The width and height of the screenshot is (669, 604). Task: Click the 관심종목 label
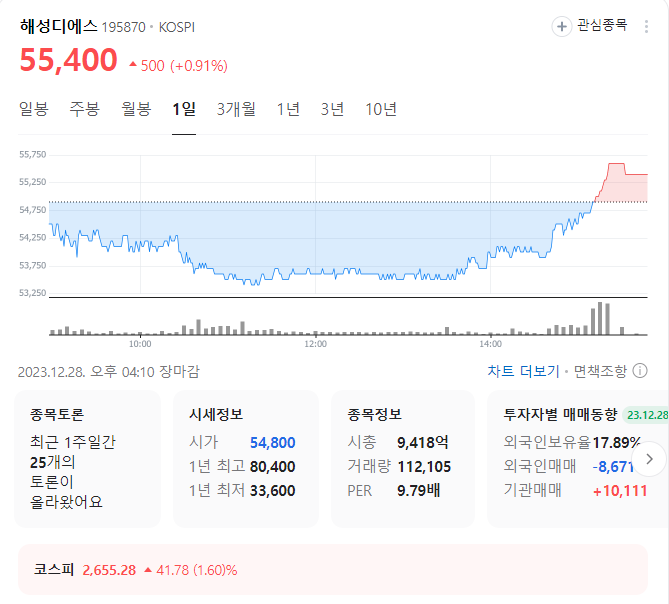[602, 26]
